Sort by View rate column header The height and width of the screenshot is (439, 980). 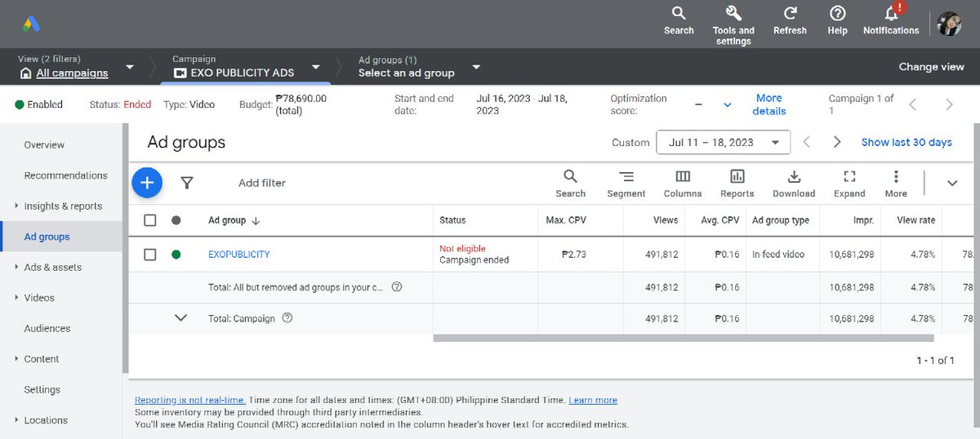point(915,220)
